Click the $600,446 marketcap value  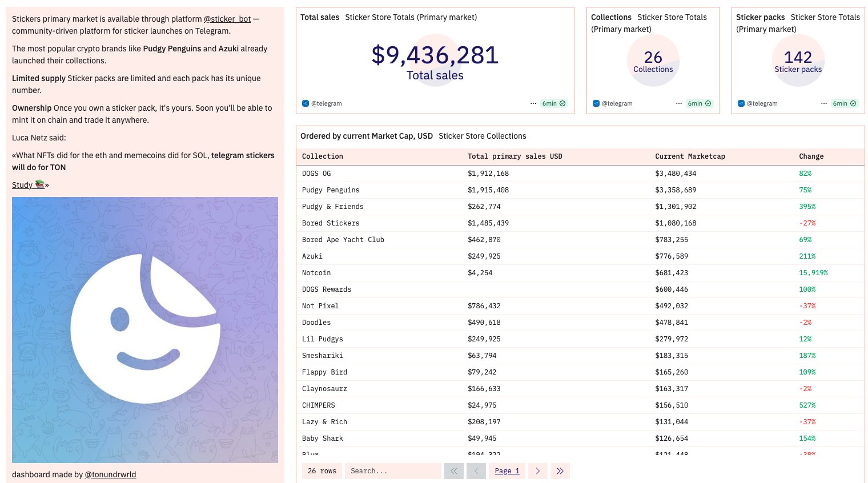tap(672, 289)
